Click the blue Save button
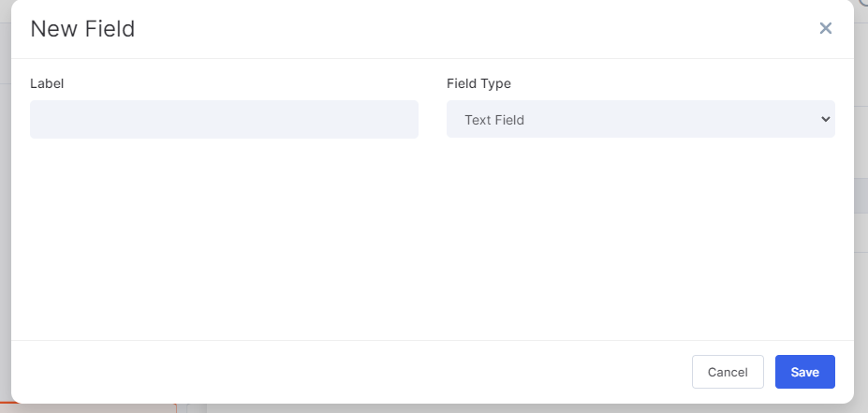Image resolution: width=868 pixels, height=413 pixels. pos(805,372)
